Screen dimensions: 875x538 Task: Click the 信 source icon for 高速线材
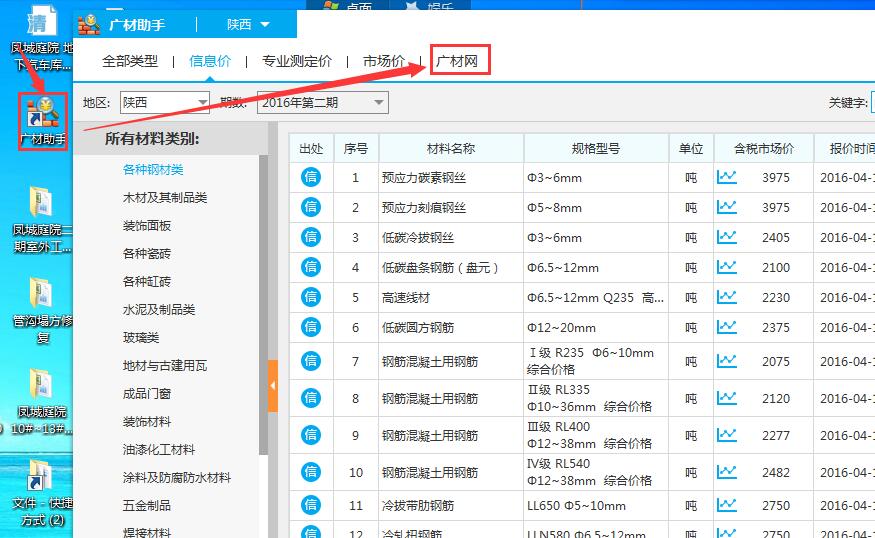[311, 297]
